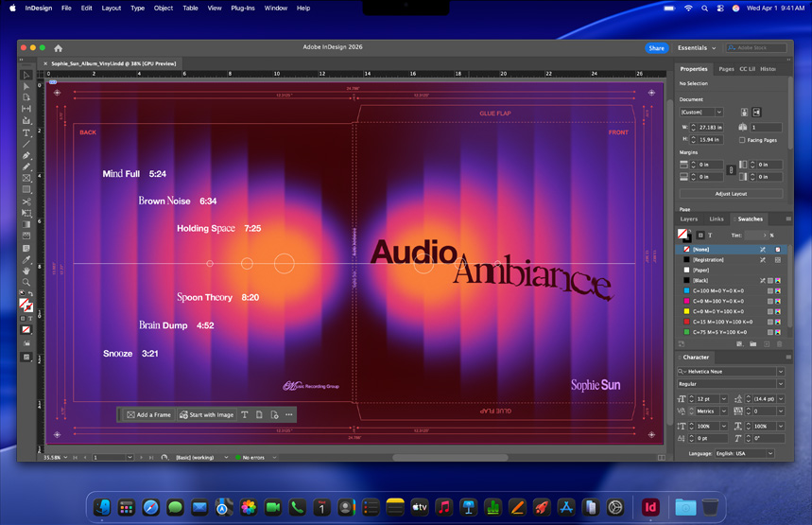Pick the Hand tool in the toolbox
The width and height of the screenshot is (812, 525).
tap(26, 271)
